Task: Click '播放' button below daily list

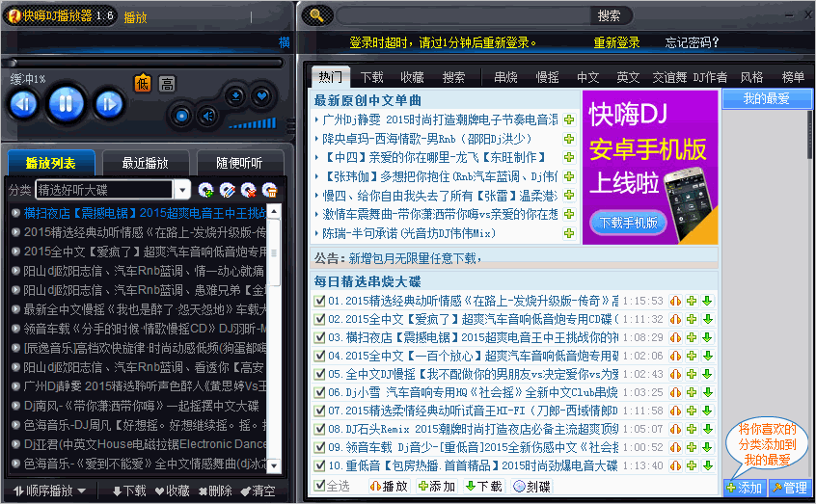Action: 389,487
